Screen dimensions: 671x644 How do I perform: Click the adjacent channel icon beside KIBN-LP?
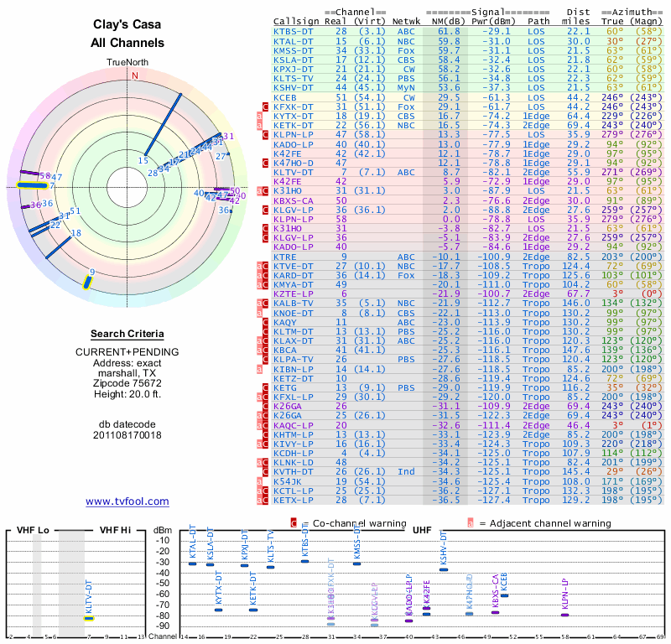[x=259, y=369]
